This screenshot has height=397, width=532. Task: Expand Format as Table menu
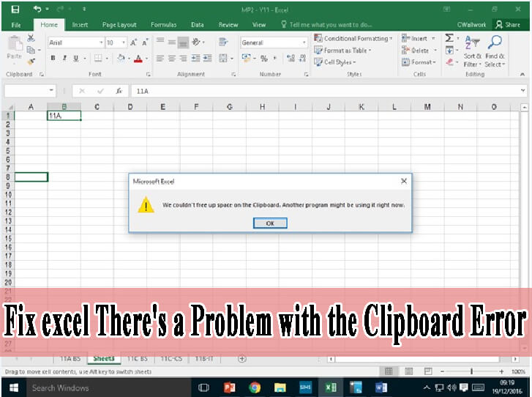click(342, 51)
